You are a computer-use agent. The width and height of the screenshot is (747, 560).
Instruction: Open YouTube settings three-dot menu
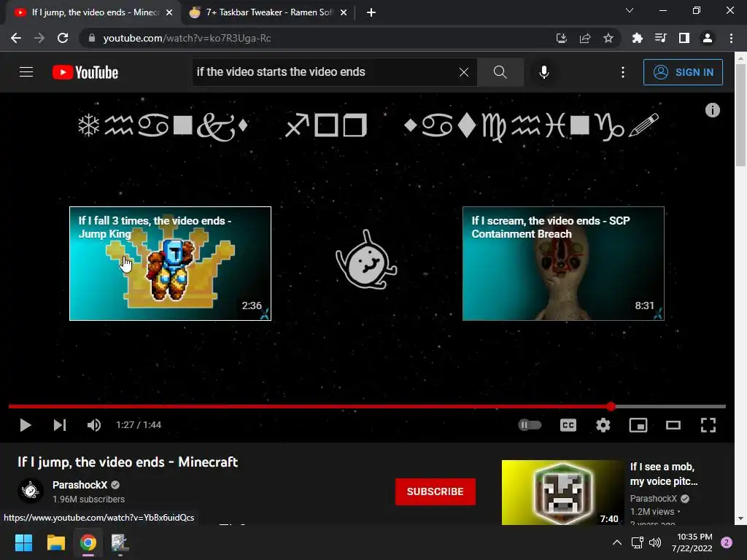[x=623, y=72]
